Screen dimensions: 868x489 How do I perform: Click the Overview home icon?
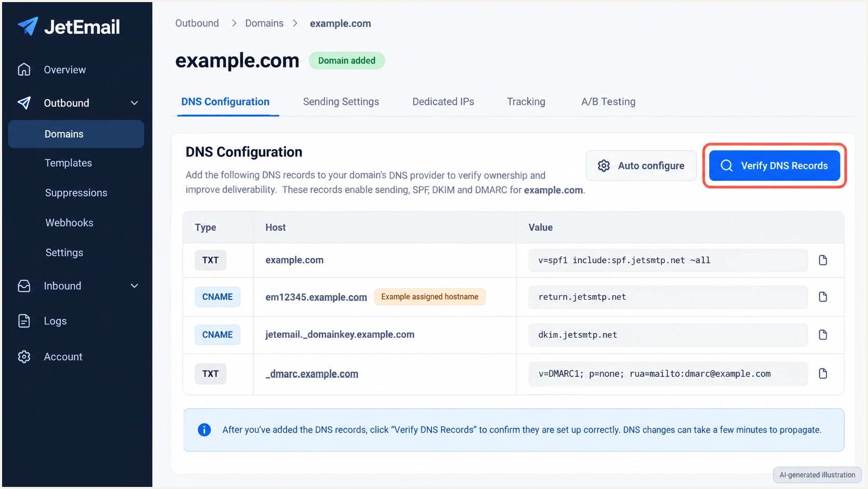pyautogui.click(x=24, y=70)
